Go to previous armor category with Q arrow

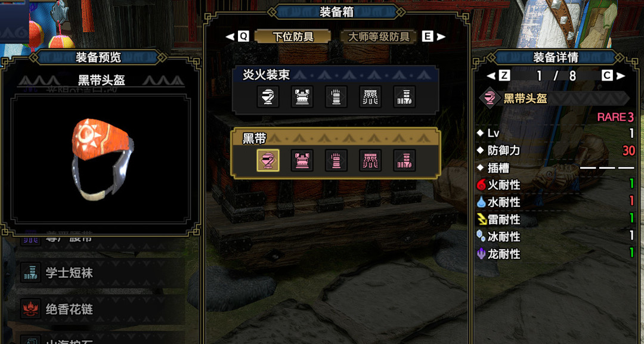tap(238, 36)
